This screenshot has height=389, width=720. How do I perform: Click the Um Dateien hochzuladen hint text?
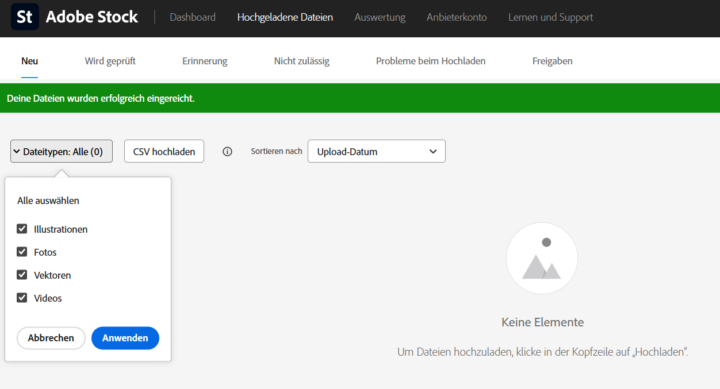[x=542, y=352]
